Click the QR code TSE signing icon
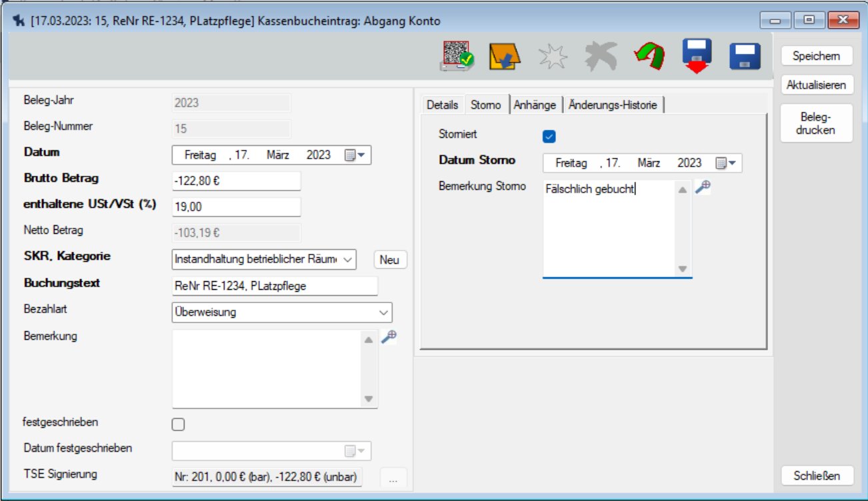The width and height of the screenshot is (868, 501). coord(457,57)
